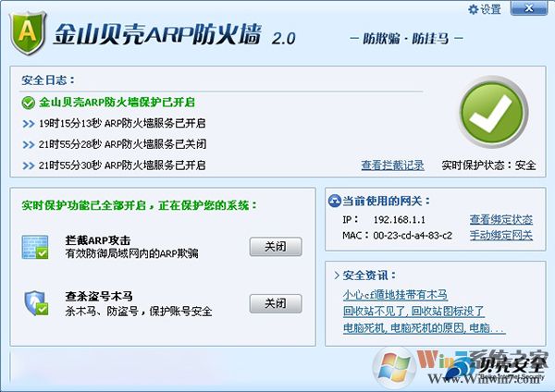Click the gateway icon beside 当前使用的网关

pyautogui.click(x=334, y=201)
